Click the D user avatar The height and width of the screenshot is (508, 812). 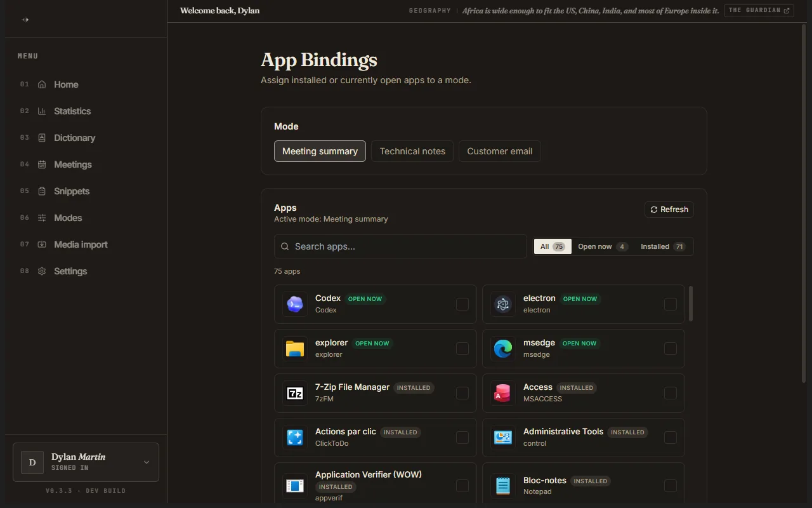[x=32, y=462]
